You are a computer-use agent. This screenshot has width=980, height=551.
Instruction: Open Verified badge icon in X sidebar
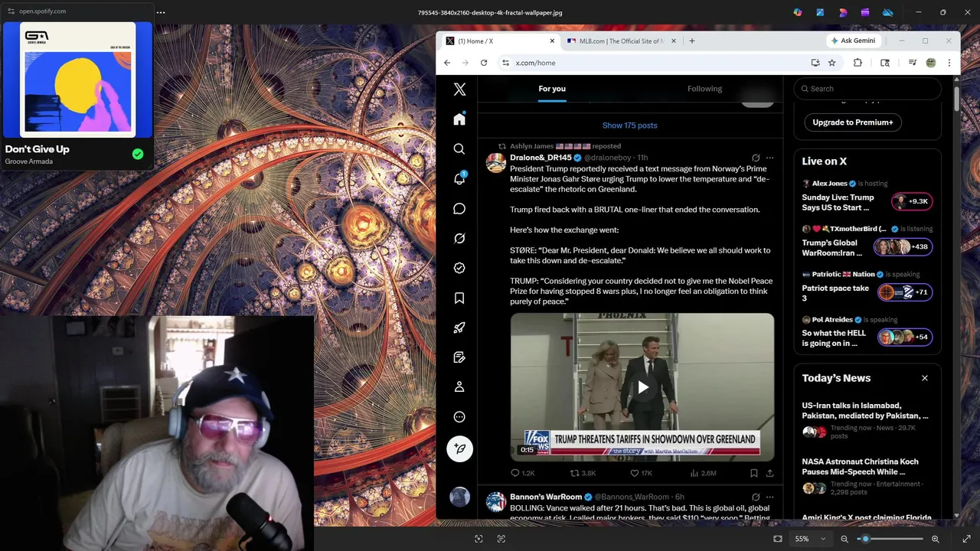tap(459, 268)
